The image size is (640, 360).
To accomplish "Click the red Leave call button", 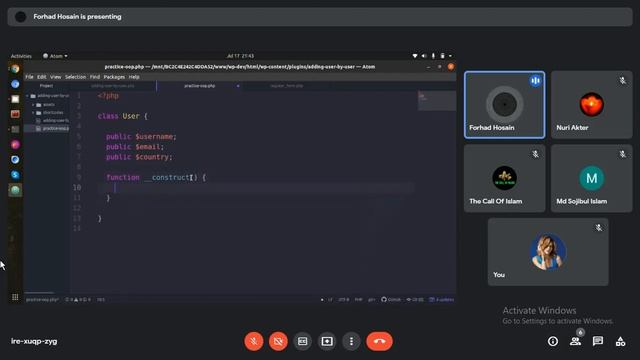I will pyautogui.click(x=380, y=341).
